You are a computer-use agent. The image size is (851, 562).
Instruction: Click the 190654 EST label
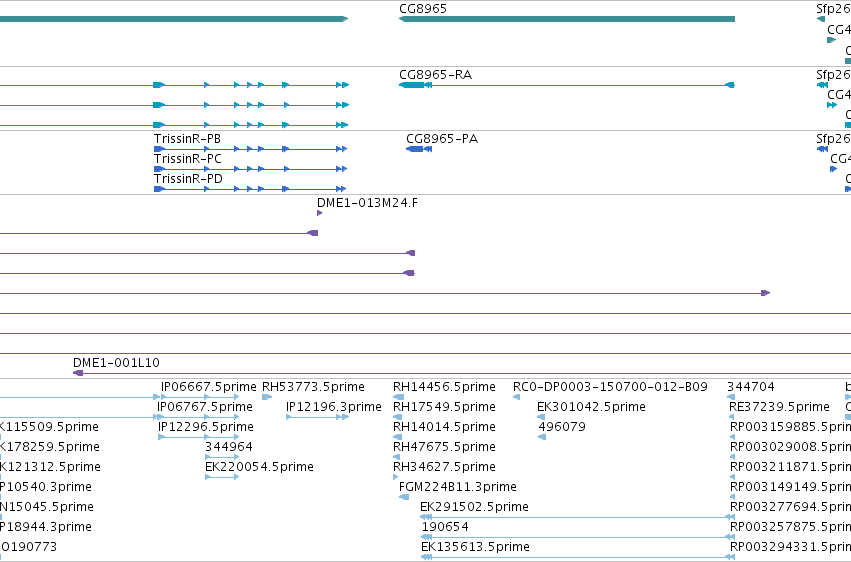445,527
